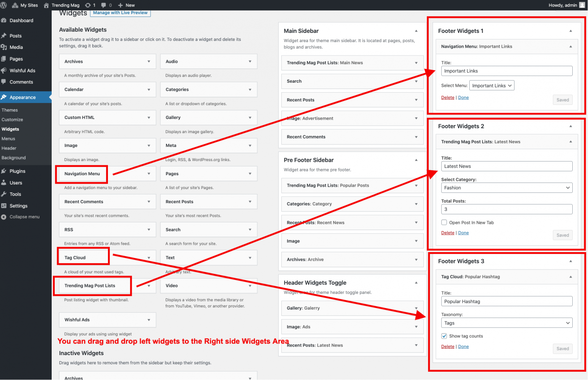Click the Appearance paintbrush icon
Screen dimensions: 588x380
[5, 97]
